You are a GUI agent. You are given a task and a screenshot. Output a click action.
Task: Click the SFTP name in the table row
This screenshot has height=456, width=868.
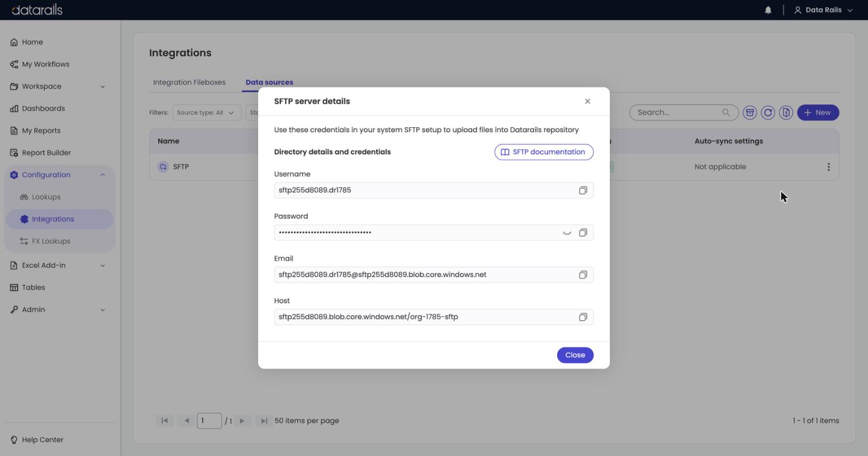[181, 167]
